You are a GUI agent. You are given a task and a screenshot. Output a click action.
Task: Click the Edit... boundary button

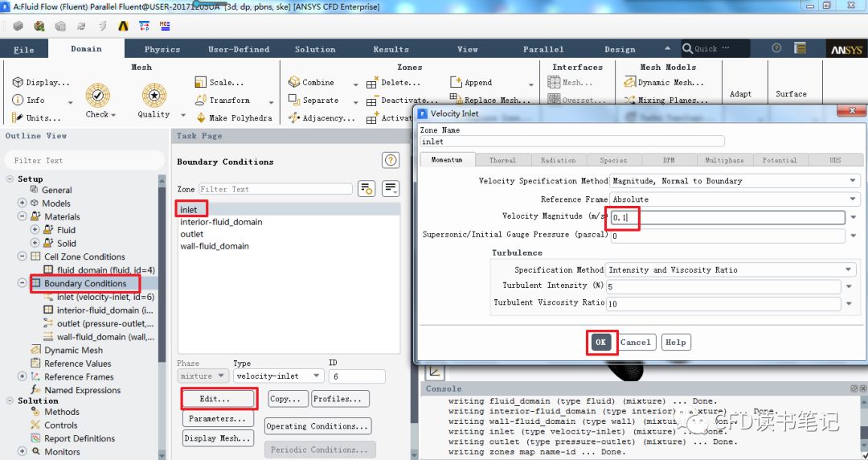[x=218, y=399]
